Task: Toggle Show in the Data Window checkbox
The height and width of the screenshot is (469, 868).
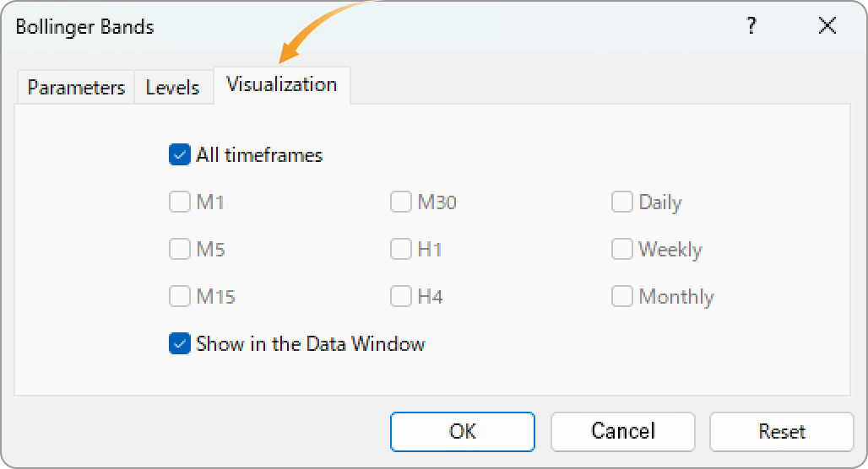Action: [179, 343]
